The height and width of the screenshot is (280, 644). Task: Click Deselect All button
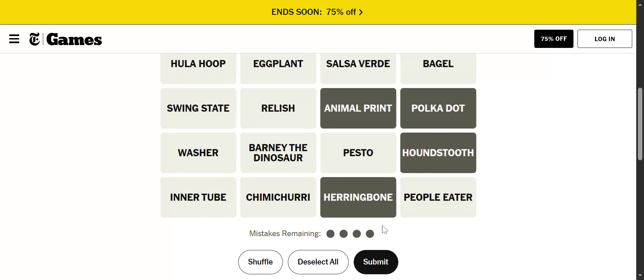point(318,262)
